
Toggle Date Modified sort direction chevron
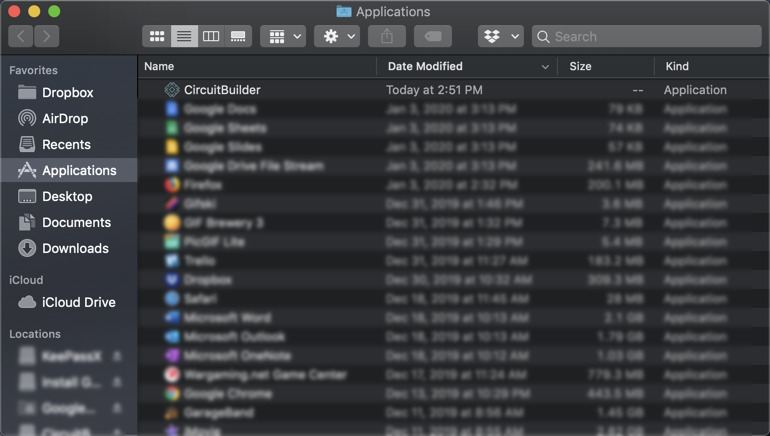tap(545, 67)
